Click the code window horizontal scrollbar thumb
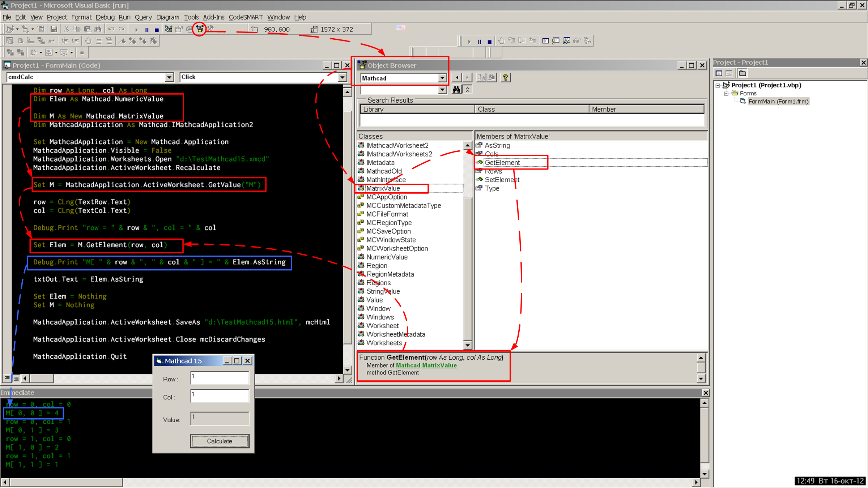 (42, 378)
